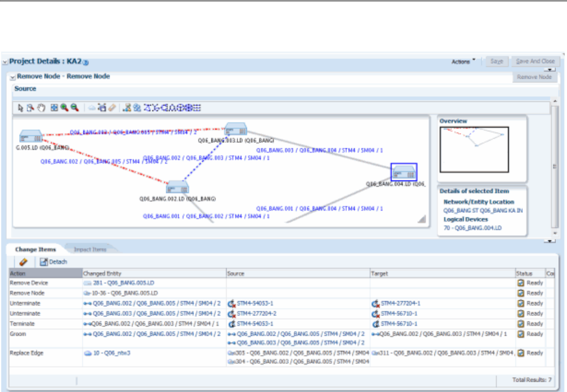The width and height of the screenshot is (567, 392).
Task: Click Save And Close button
Action: pyautogui.click(x=535, y=61)
